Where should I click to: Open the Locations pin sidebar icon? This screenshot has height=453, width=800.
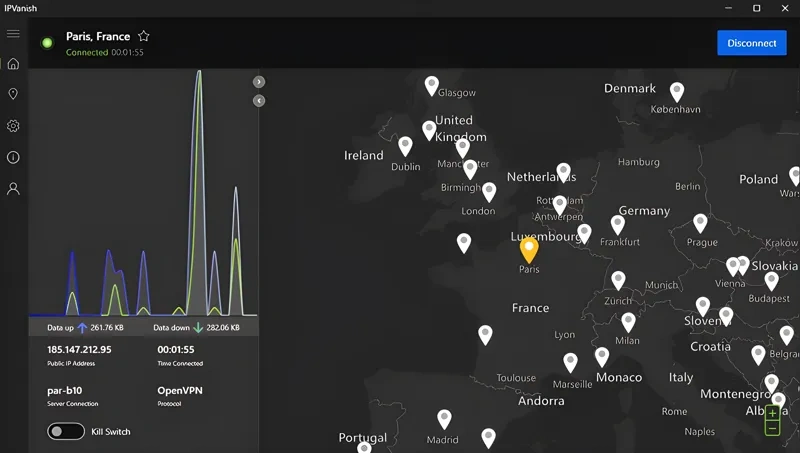[x=13, y=94]
